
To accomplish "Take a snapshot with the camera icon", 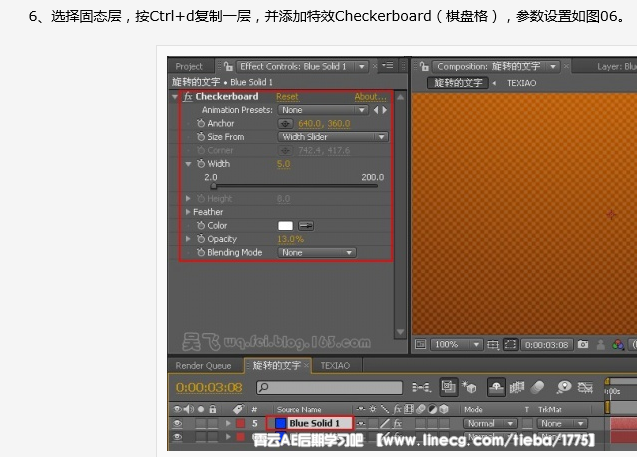I will click(583, 344).
